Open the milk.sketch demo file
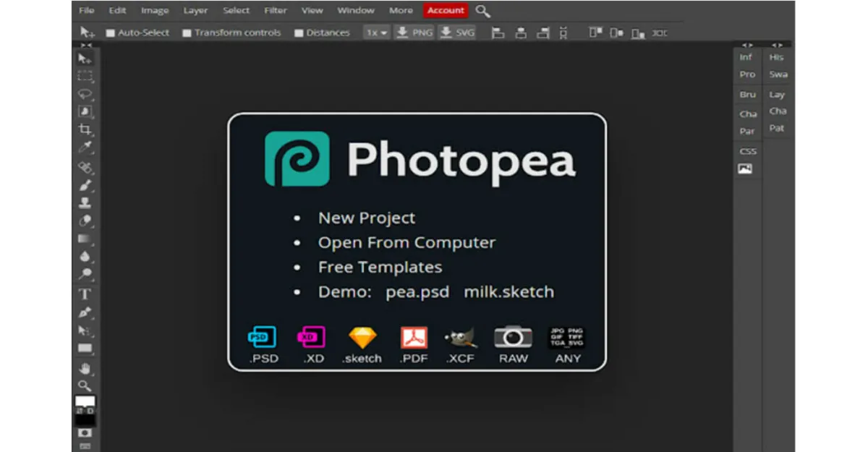 [509, 292]
